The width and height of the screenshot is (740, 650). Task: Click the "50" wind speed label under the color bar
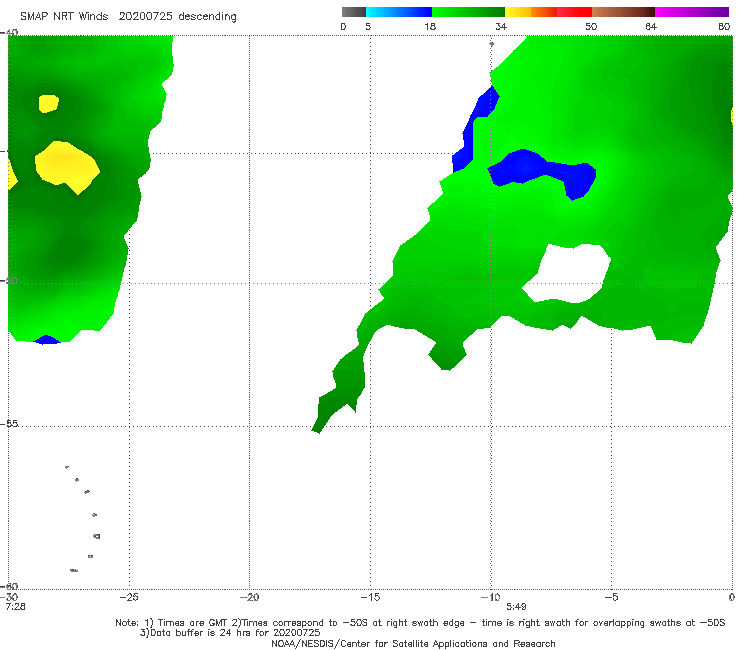point(591,26)
